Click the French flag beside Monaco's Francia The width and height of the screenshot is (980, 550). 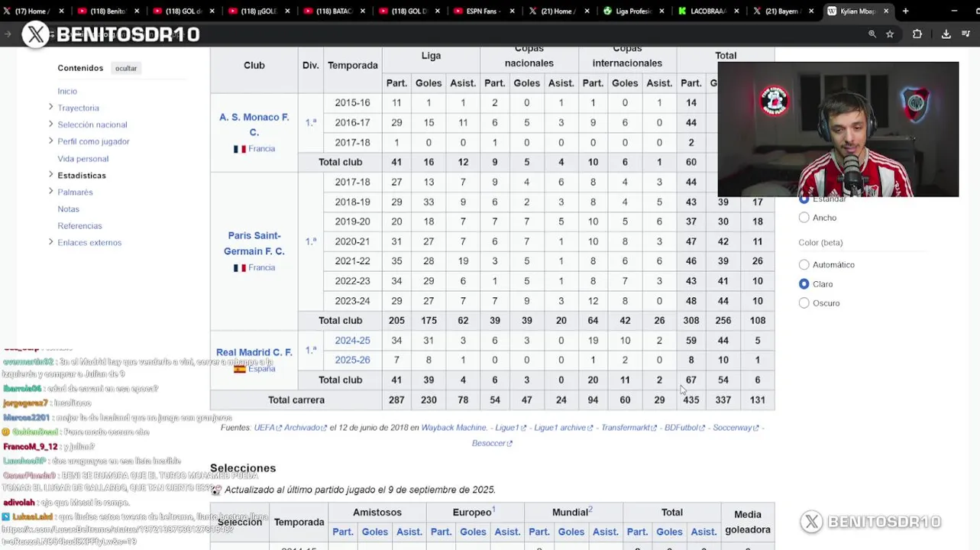[240, 149]
